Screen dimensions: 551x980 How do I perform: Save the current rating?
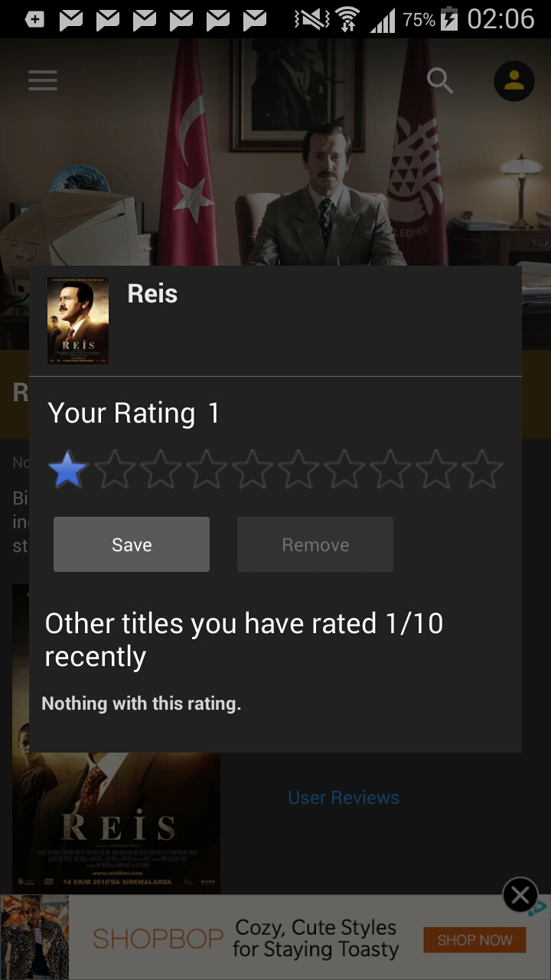(x=132, y=544)
